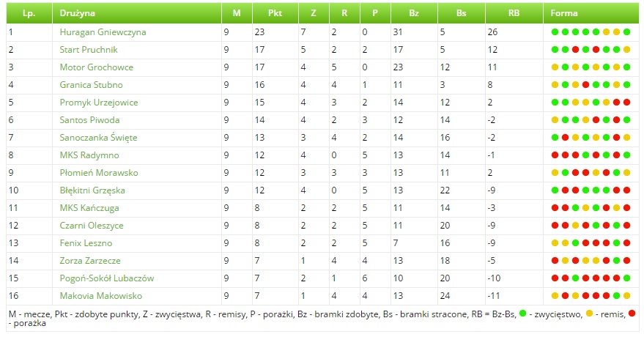This screenshot has width=644, height=337.
Task: Click the first form dot for MKS Radymno
Action: (555, 155)
